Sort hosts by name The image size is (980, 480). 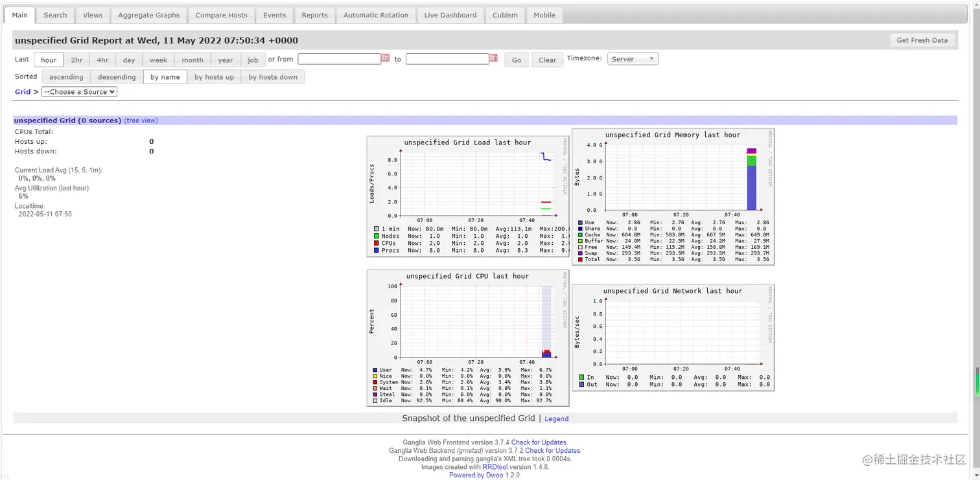pos(165,76)
